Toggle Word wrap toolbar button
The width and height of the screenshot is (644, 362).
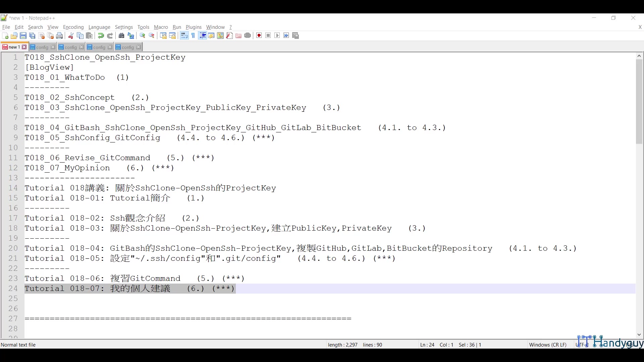click(x=184, y=36)
